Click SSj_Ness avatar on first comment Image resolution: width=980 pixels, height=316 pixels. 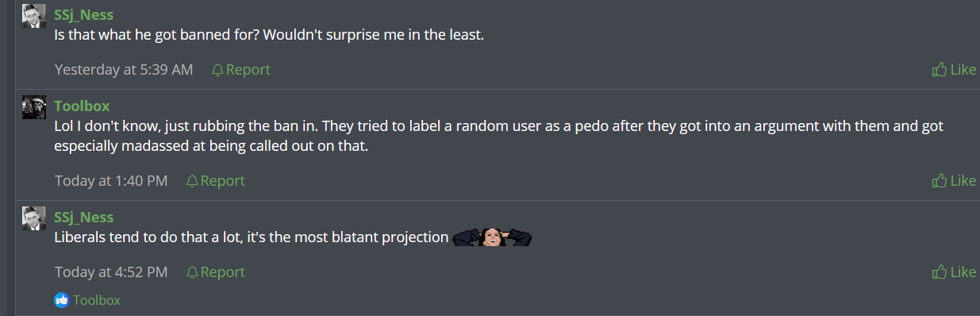tap(33, 16)
